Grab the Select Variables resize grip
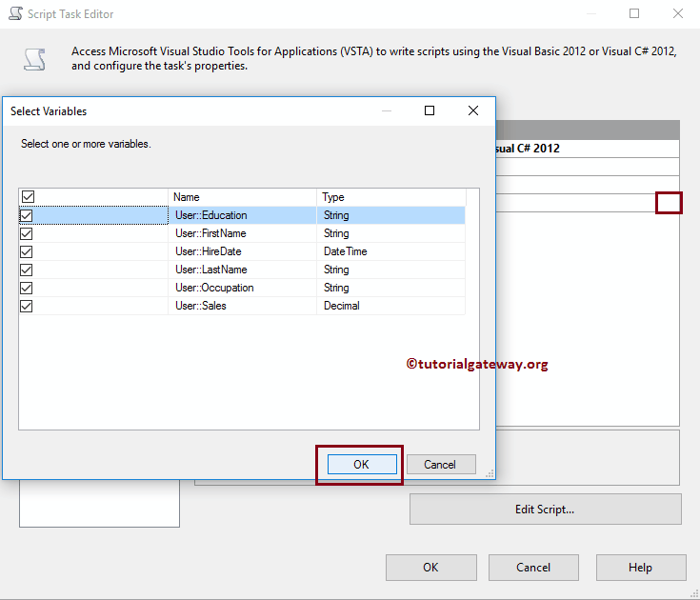The height and width of the screenshot is (600, 700). (x=490, y=474)
